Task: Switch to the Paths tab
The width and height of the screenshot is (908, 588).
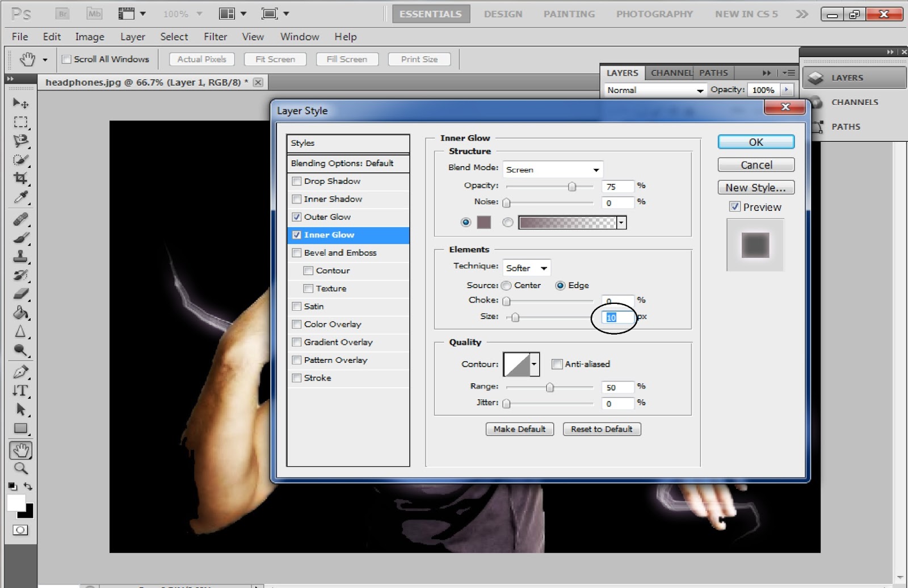Action: click(714, 73)
